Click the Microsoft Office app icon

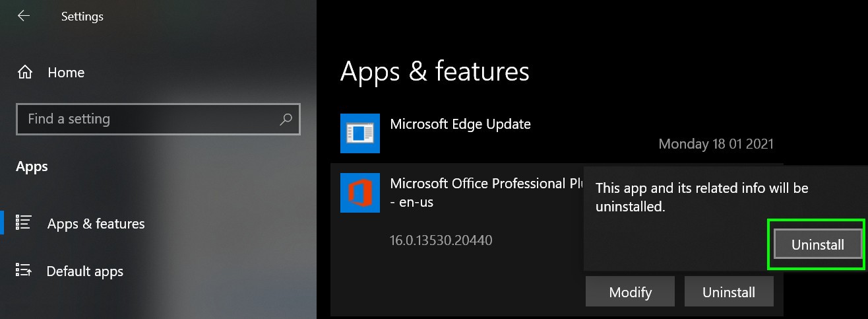tap(360, 193)
